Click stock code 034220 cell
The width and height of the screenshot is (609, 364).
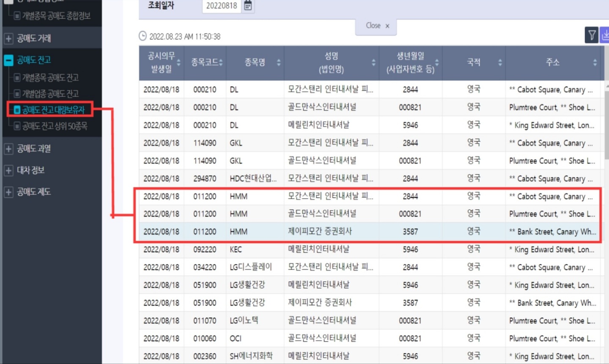pyautogui.click(x=205, y=267)
